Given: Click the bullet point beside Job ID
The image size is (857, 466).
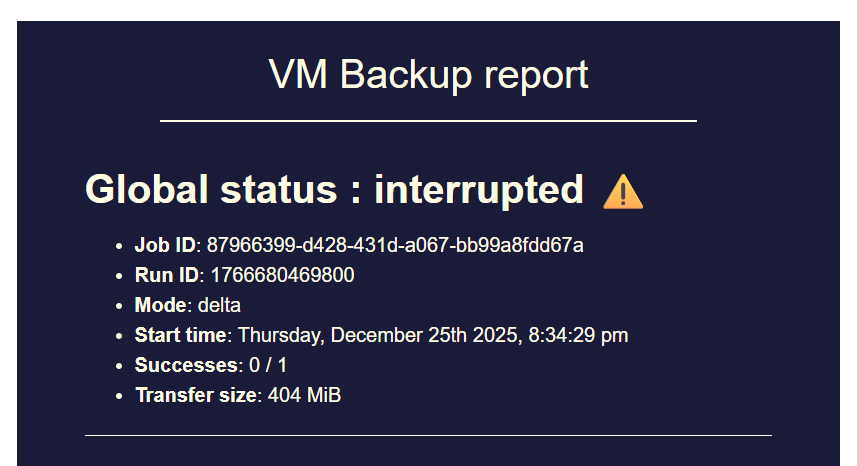Looking at the screenshot, I should click(x=120, y=246).
